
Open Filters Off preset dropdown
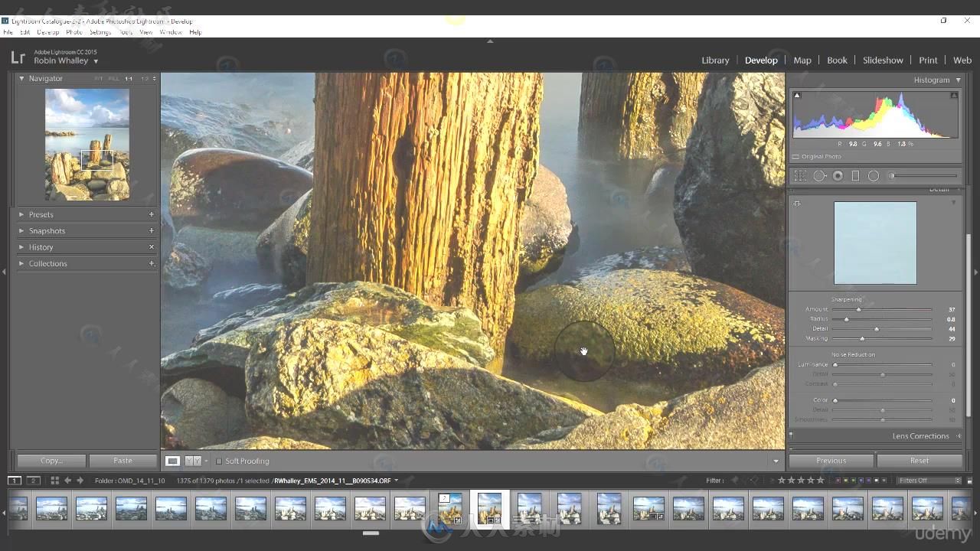pos(929,481)
